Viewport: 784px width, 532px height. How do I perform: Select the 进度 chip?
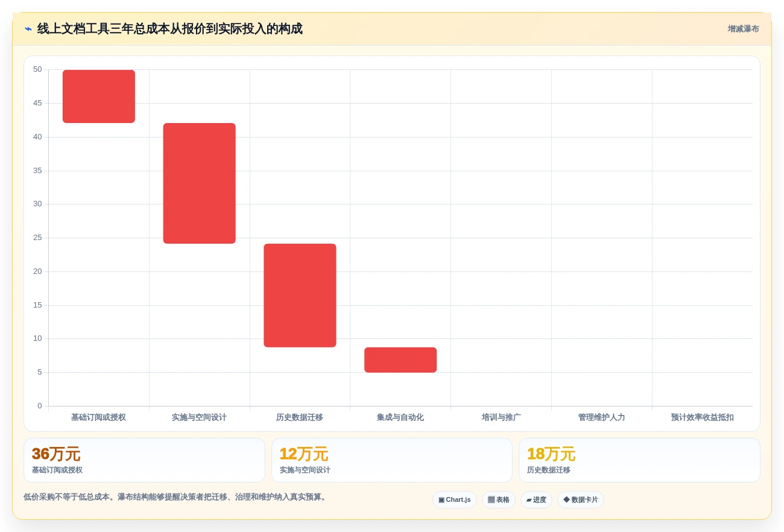click(x=536, y=499)
